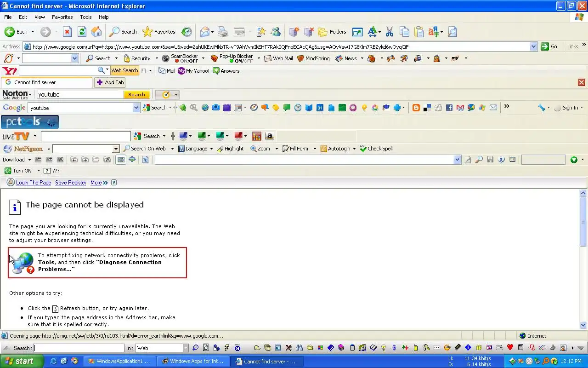Viewport: 588px width, 368px height.
Task: Open the File menu
Action: pyautogui.click(x=8, y=17)
